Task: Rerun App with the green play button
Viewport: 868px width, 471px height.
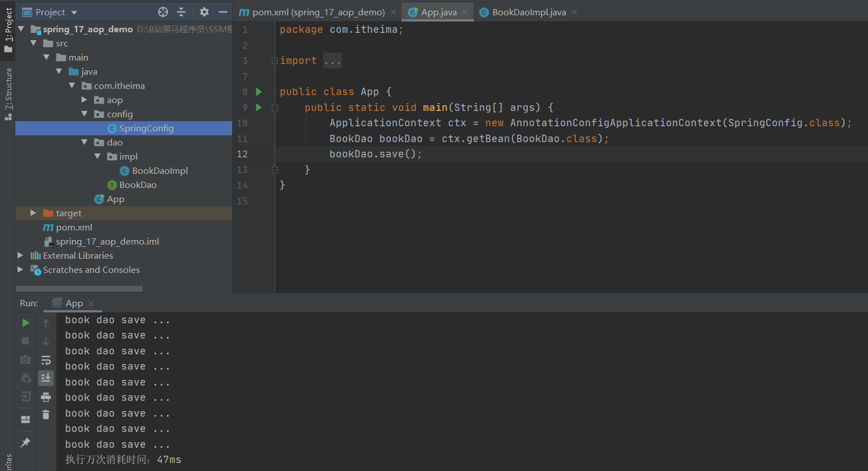Action: coord(25,323)
